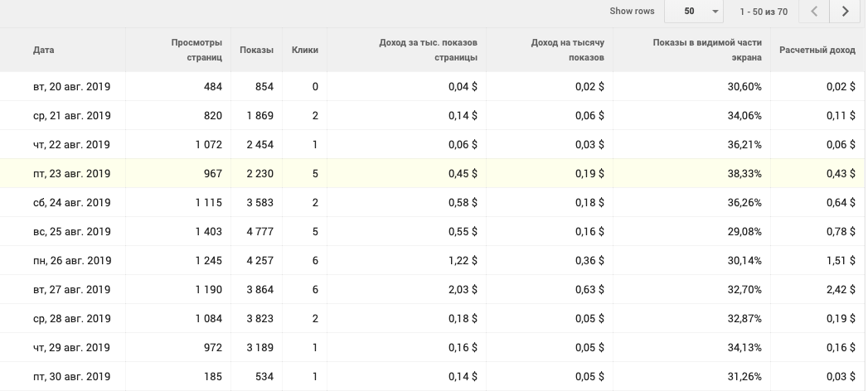Click the 1 403 page views cell
Image resolution: width=868 pixels, height=391 pixels.
point(208,232)
